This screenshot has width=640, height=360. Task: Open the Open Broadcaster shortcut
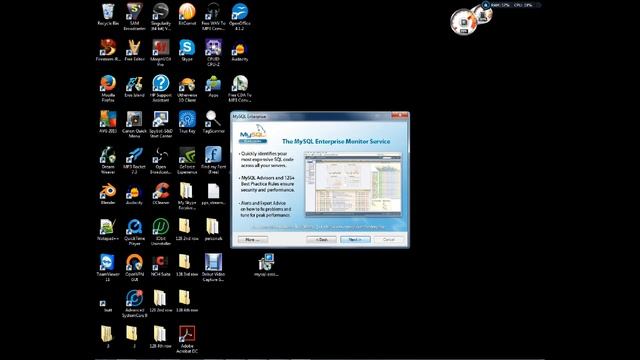[161, 160]
